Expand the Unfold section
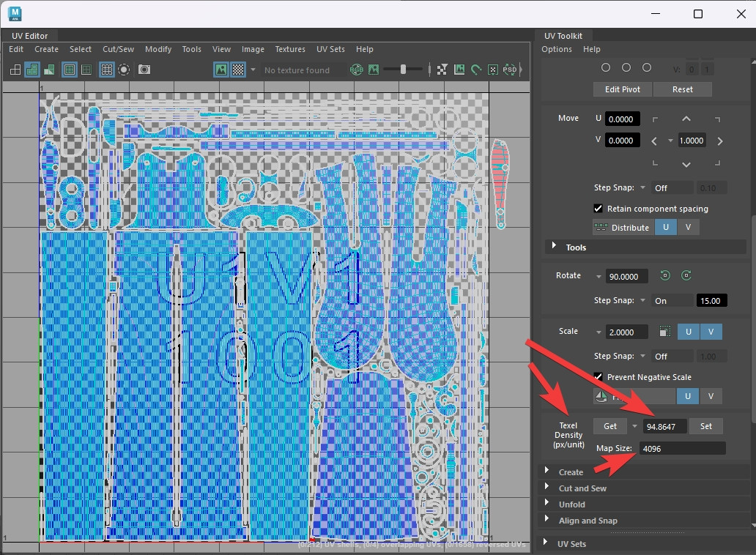The height and width of the screenshot is (555, 756). 546,502
